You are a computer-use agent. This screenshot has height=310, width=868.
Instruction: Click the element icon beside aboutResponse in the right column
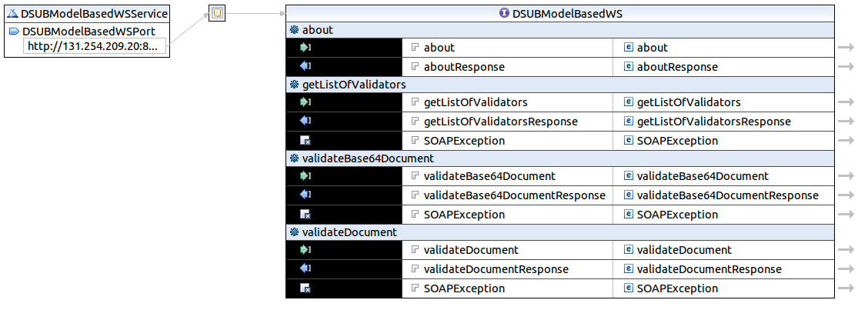click(x=629, y=67)
